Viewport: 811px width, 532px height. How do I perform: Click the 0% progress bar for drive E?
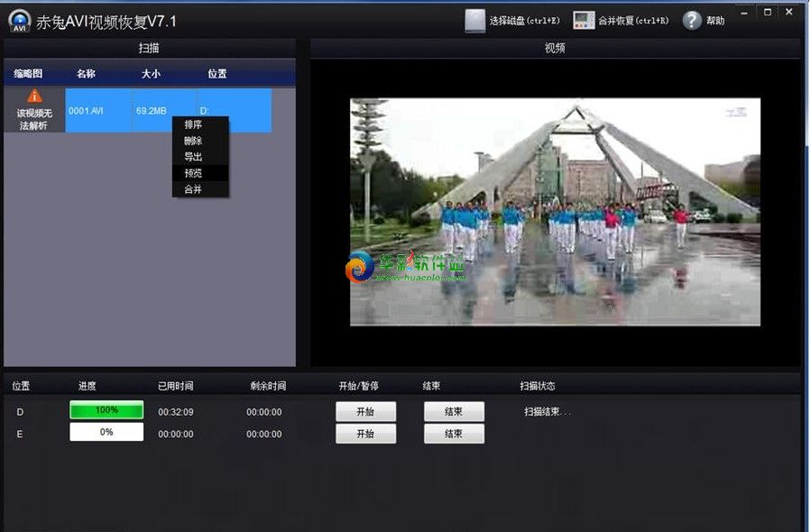point(106,432)
